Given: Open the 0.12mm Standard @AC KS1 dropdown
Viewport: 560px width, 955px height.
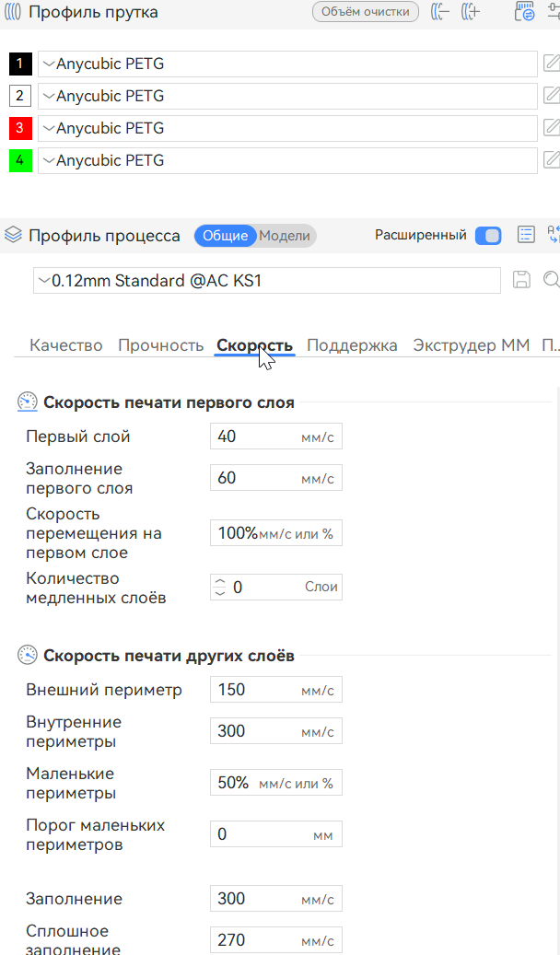Looking at the screenshot, I should click(x=267, y=280).
